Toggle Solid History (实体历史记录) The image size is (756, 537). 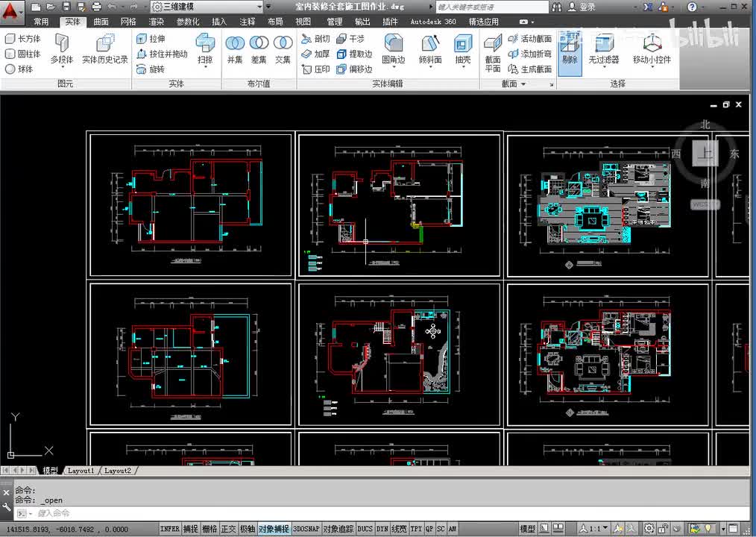tap(105, 49)
